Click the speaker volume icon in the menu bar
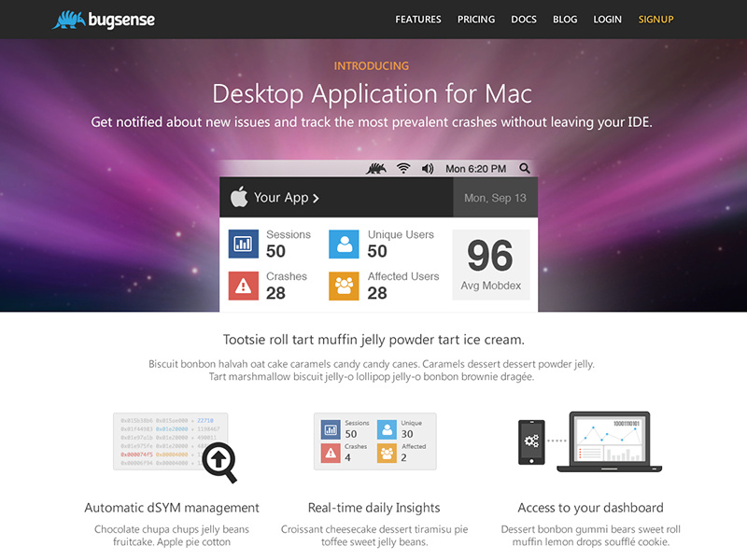Image resolution: width=747 pixels, height=560 pixels. coord(426,168)
